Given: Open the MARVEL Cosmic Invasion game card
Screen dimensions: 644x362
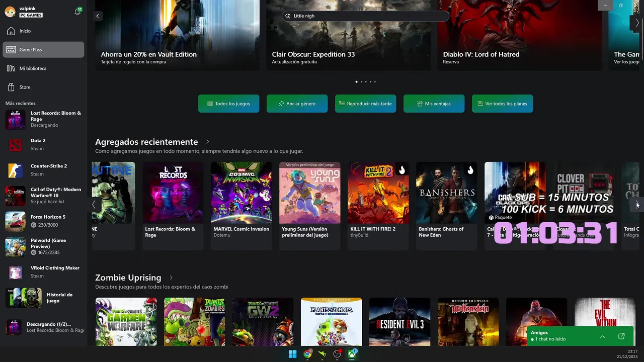Looking at the screenshot, I should tap(242, 206).
